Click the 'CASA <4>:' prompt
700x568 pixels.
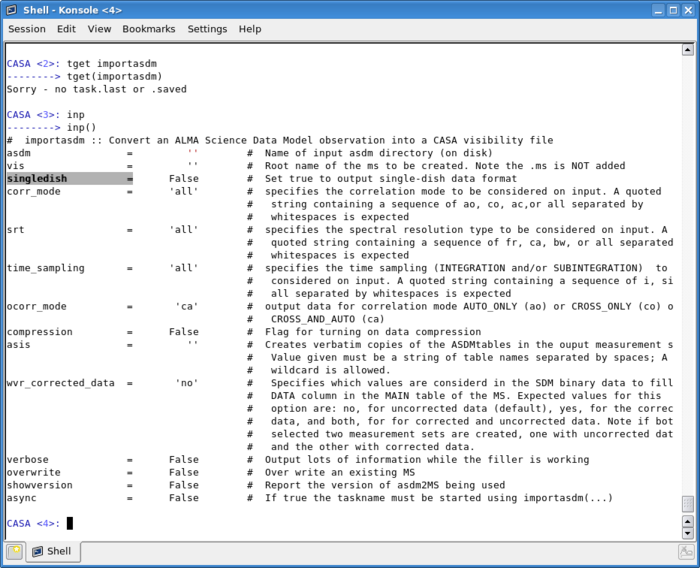(33, 523)
